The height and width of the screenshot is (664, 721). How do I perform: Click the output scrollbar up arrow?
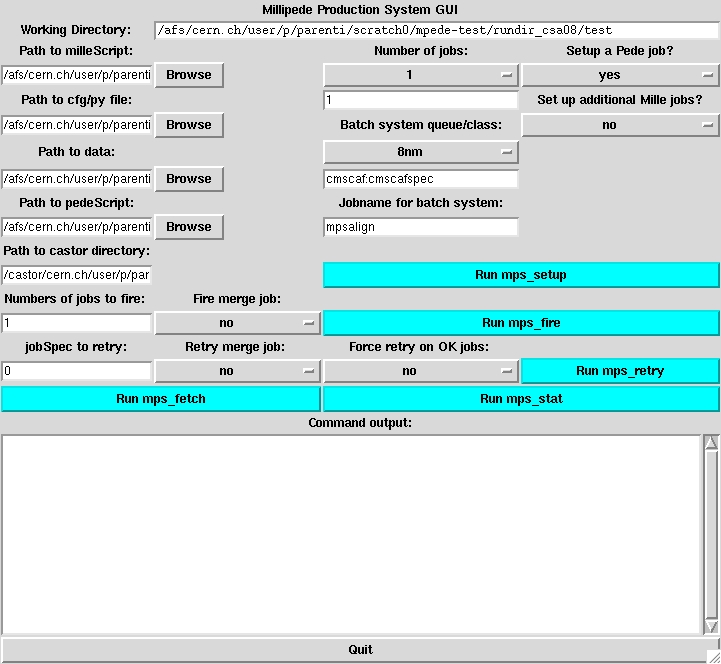click(711, 442)
